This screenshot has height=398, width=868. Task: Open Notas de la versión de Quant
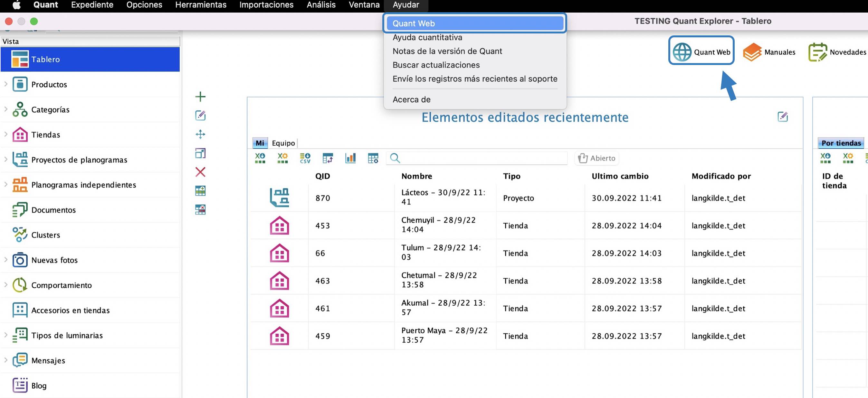[475, 51]
